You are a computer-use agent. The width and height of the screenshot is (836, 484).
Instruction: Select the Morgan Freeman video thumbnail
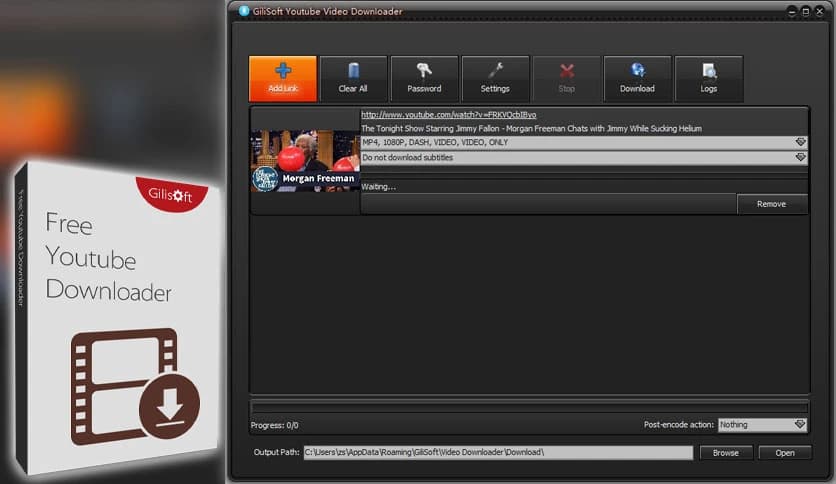pyautogui.click(x=306, y=161)
